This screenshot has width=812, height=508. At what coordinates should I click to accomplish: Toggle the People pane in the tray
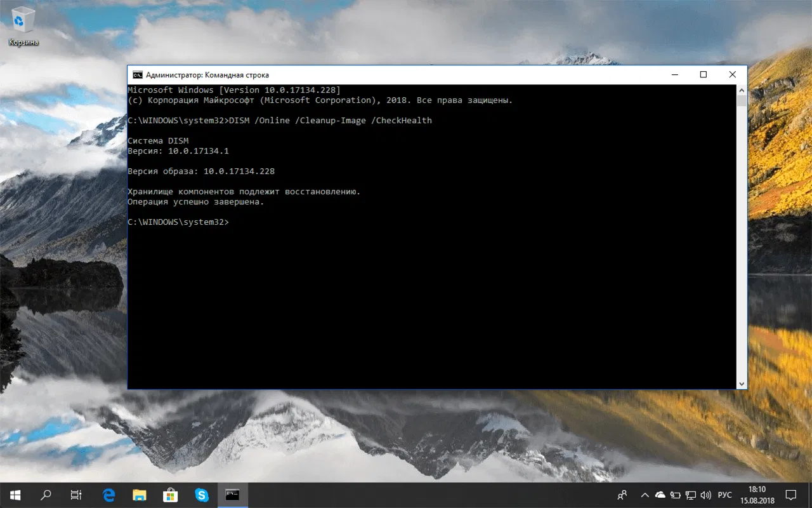point(622,495)
